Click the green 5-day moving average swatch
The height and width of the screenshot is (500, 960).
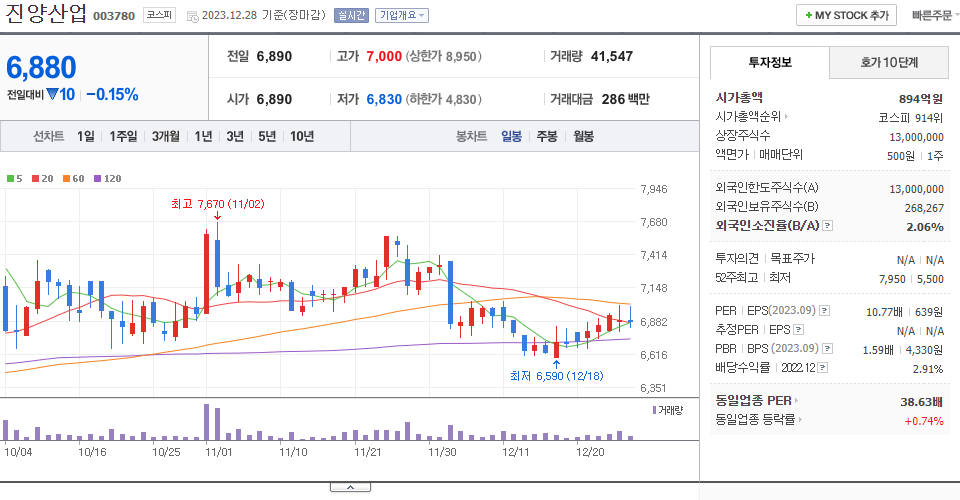10,179
